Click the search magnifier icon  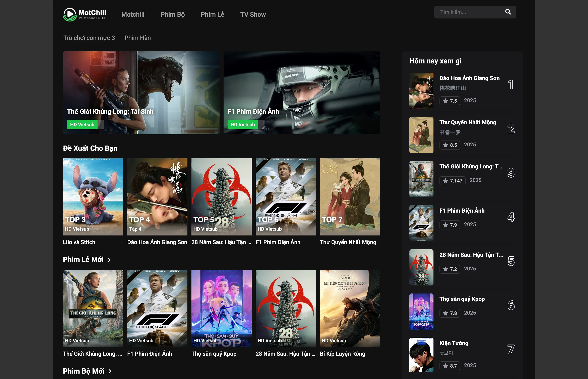click(x=508, y=12)
